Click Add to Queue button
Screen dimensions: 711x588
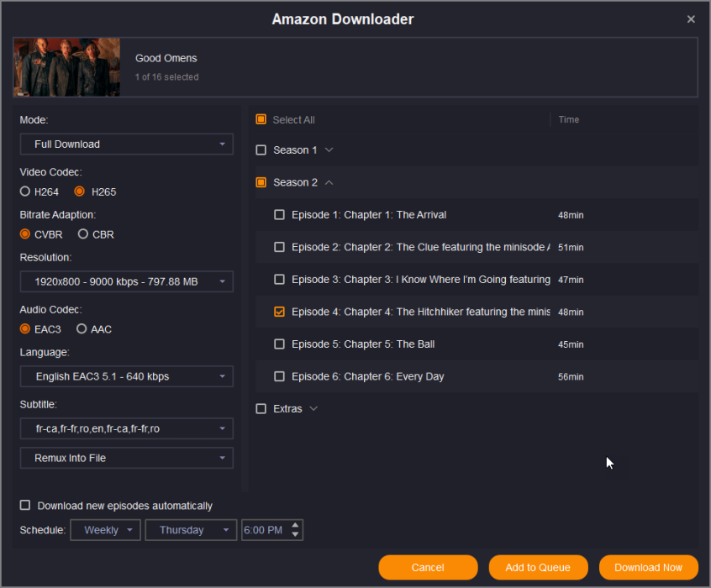pyautogui.click(x=538, y=568)
